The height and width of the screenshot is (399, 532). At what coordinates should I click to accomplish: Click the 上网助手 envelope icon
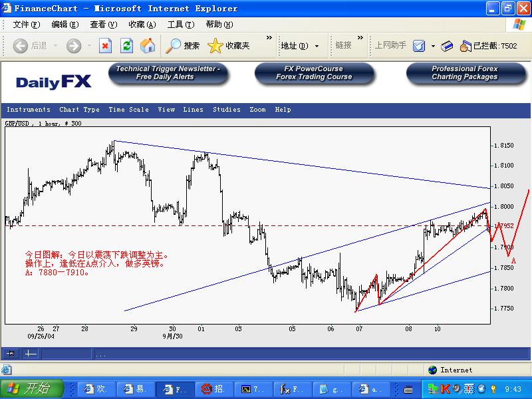click(419, 45)
